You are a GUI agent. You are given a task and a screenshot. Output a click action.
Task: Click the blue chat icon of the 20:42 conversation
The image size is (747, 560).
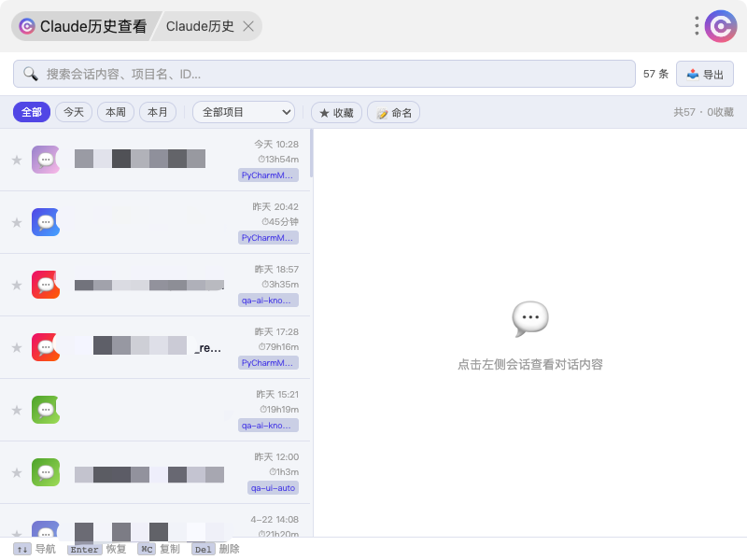coord(46,222)
